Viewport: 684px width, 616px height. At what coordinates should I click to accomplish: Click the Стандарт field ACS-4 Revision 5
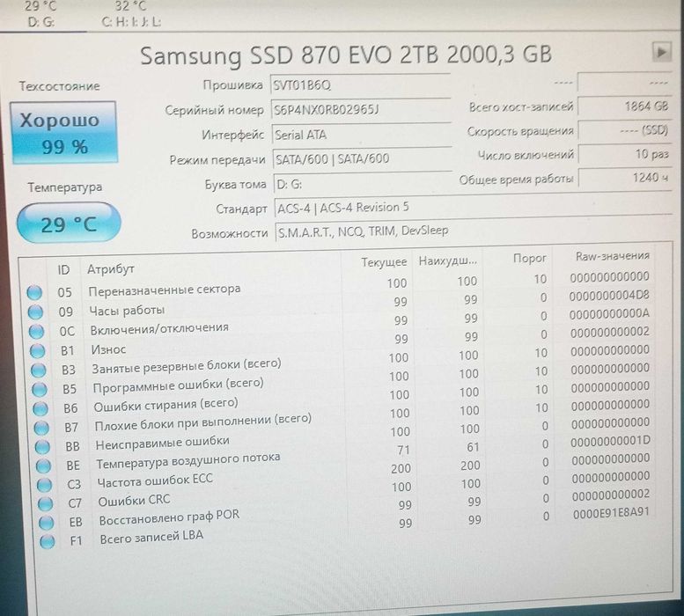[474, 207]
